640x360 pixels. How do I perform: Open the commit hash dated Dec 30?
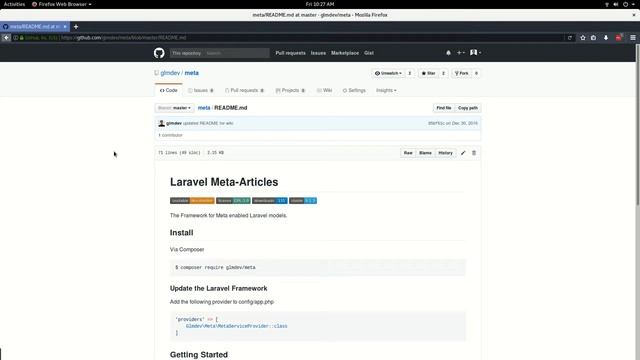coord(436,123)
